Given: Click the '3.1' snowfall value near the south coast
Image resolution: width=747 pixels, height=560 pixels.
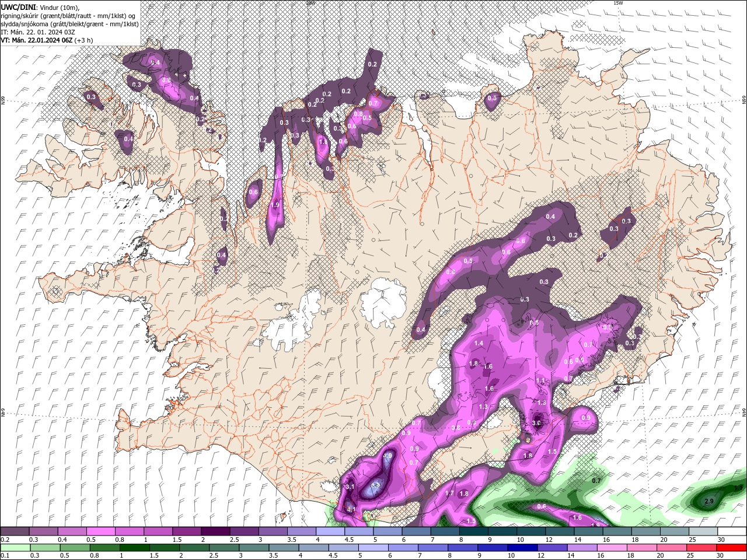Looking at the screenshot, I should (350, 487).
